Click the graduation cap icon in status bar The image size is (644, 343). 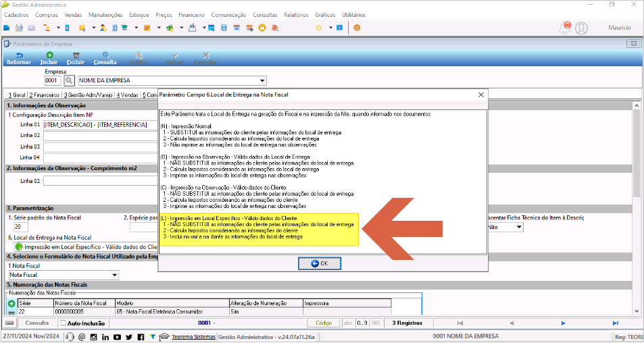164,337
